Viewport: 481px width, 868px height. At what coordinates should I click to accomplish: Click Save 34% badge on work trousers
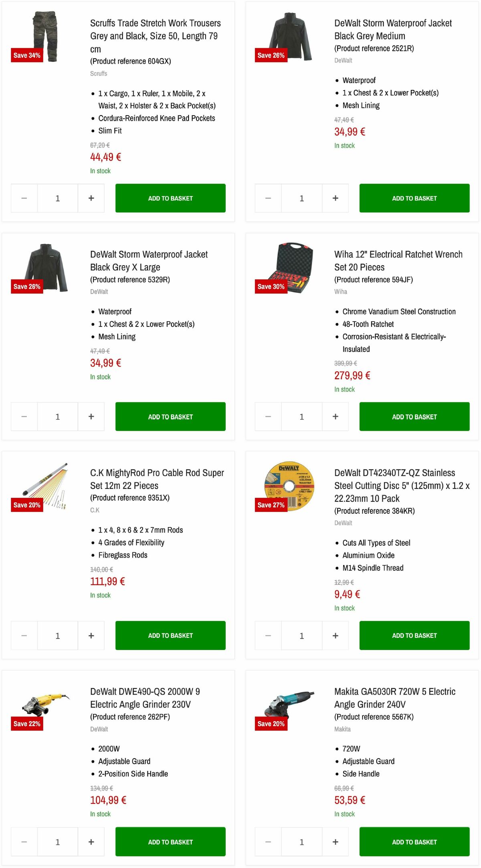(x=26, y=55)
